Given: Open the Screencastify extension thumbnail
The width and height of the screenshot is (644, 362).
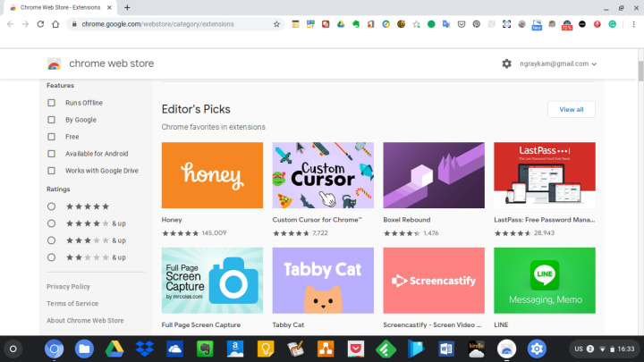Looking at the screenshot, I should coord(434,281).
